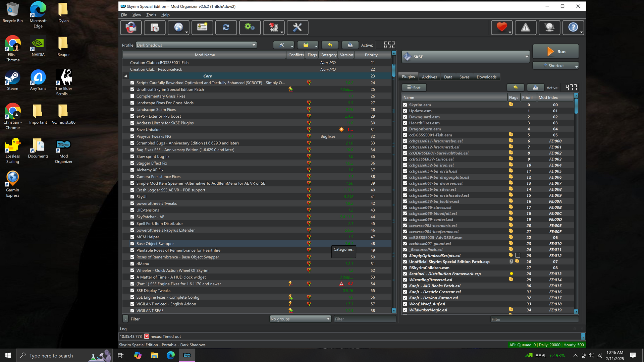Uncheck the WildwakerMagic.esl plugin
Image resolution: width=644 pixels, height=362 pixels.
pyautogui.click(x=405, y=310)
